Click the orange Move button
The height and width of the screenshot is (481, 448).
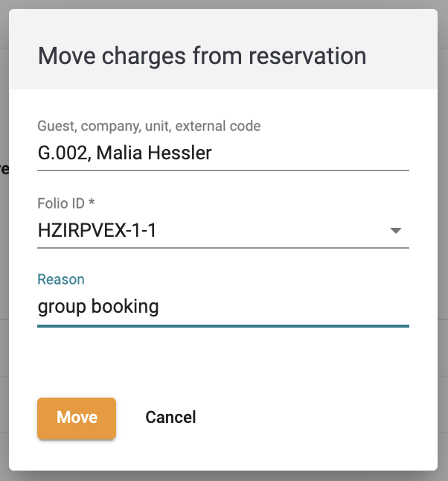tap(77, 418)
